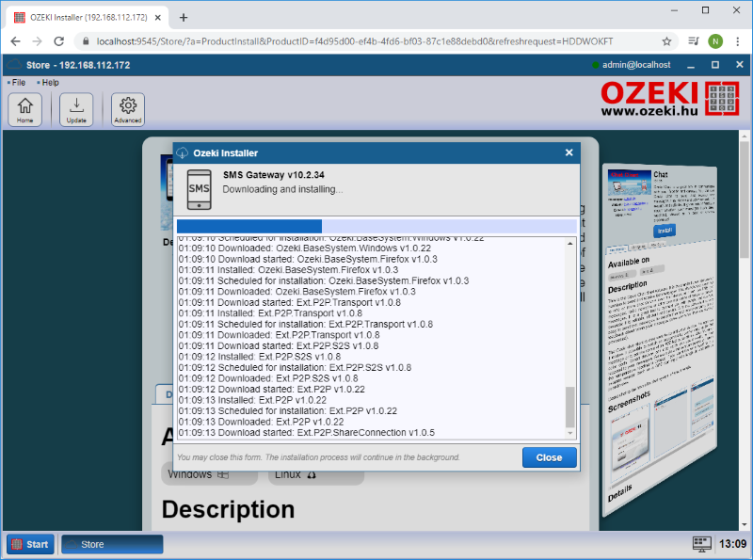
Task: Click the Install button on Chat card
Action: pyautogui.click(x=665, y=231)
